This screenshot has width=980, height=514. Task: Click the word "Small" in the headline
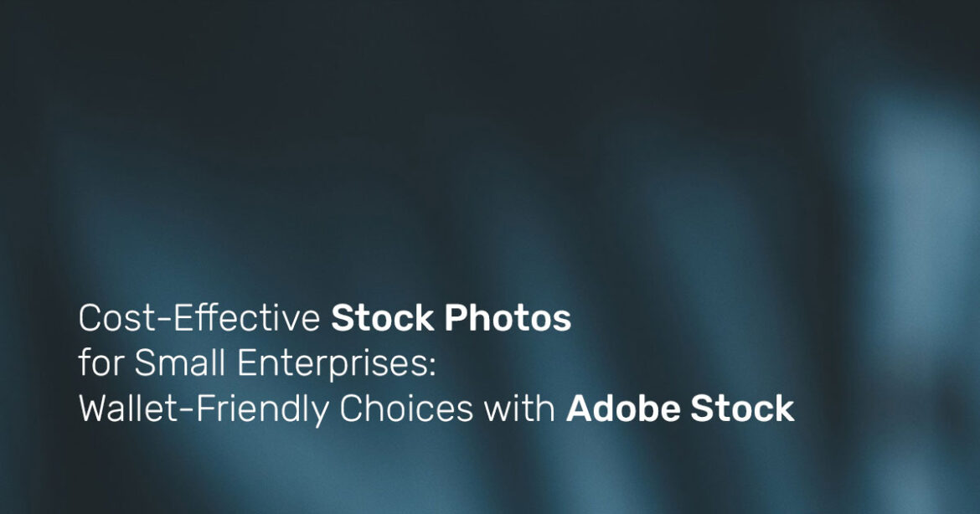coord(180,364)
